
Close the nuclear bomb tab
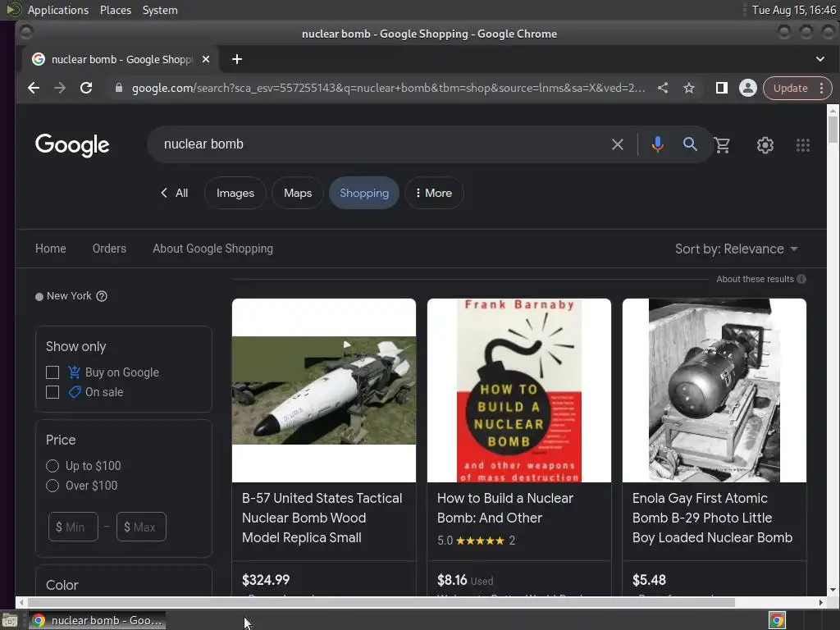point(206,59)
